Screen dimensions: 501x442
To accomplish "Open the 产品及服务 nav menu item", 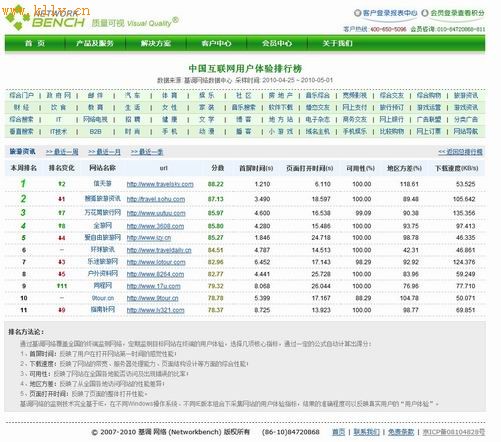I will point(95,43).
